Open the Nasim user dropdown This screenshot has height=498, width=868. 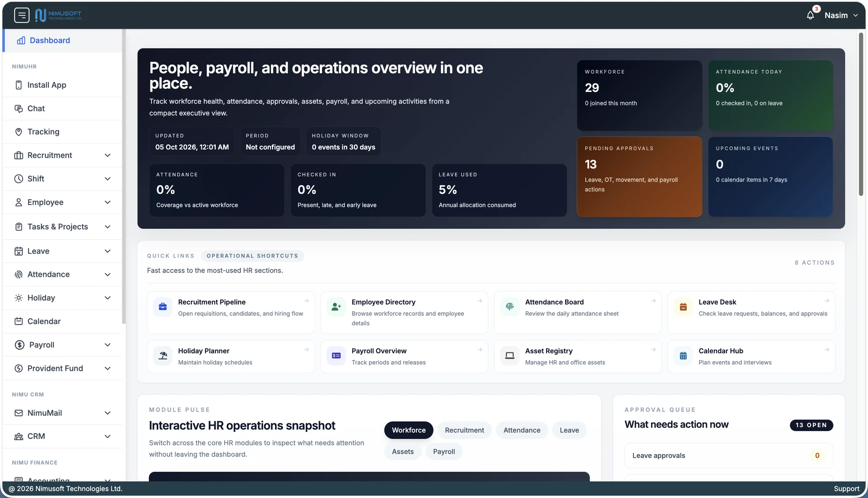coord(841,15)
